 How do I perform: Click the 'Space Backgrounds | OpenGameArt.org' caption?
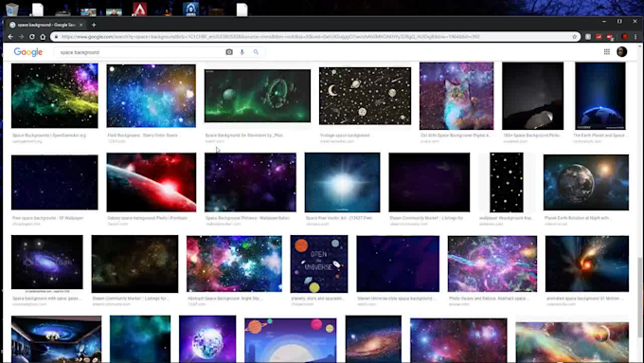(49, 136)
